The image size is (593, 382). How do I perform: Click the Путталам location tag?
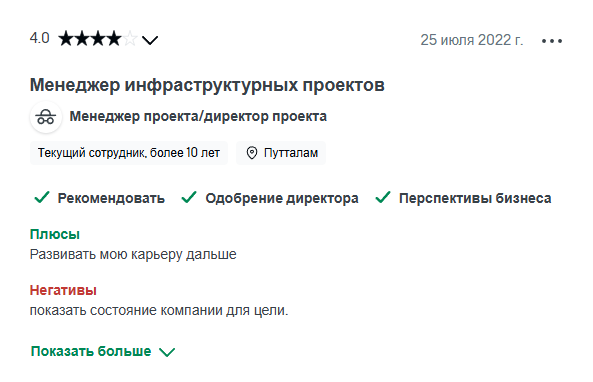click(281, 153)
